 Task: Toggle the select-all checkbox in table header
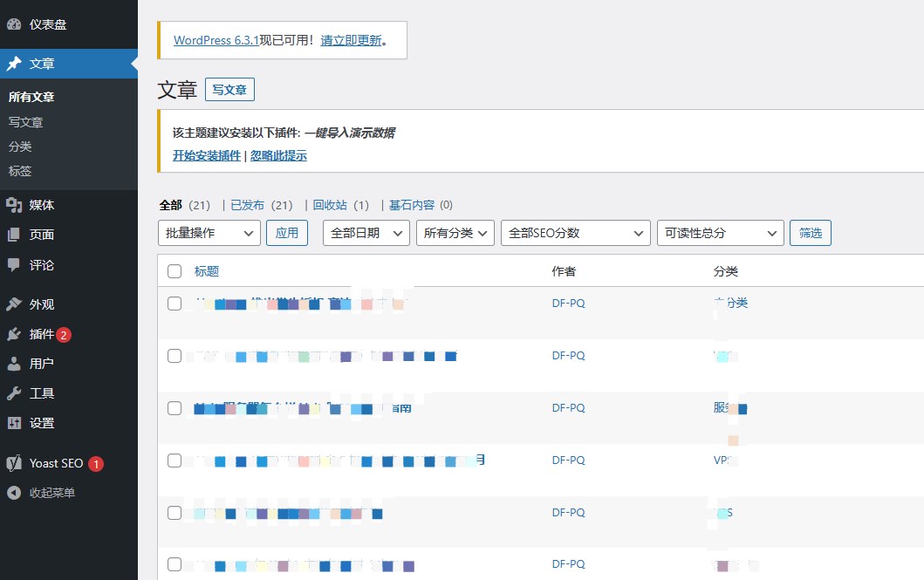(x=175, y=271)
